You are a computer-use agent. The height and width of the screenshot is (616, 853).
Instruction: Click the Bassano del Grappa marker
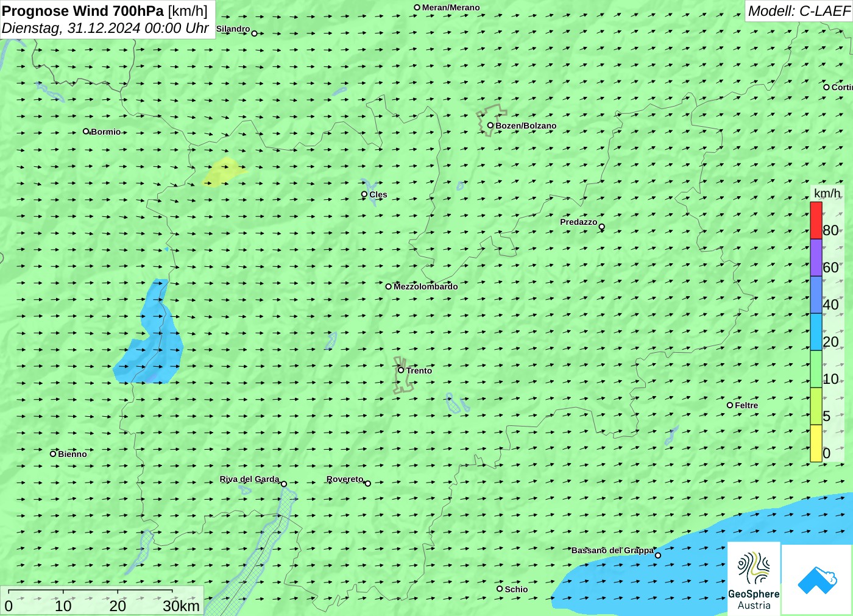click(x=658, y=555)
